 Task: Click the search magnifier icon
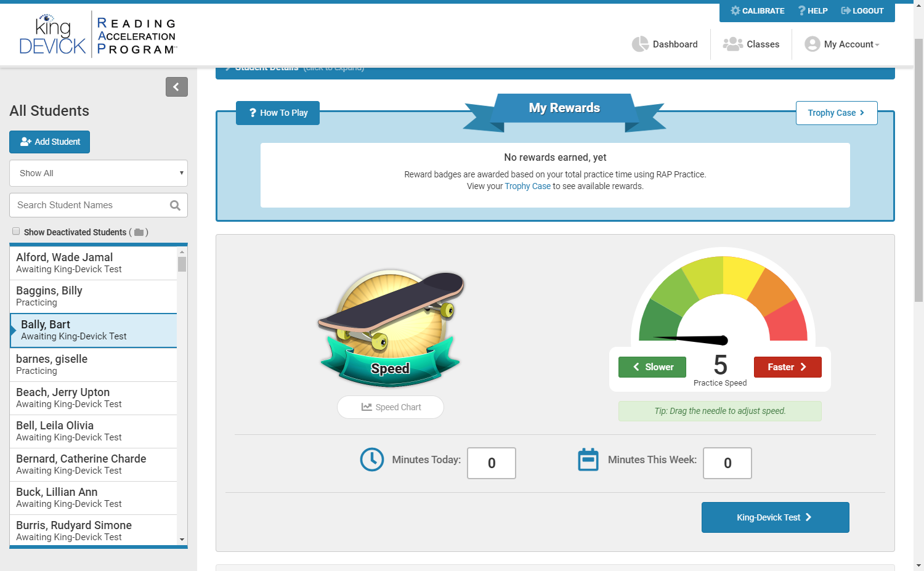click(175, 206)
